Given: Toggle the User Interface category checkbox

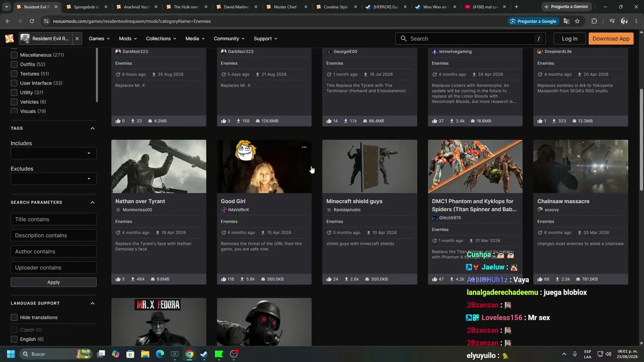Looking at the screenshot, I should 14,83.
